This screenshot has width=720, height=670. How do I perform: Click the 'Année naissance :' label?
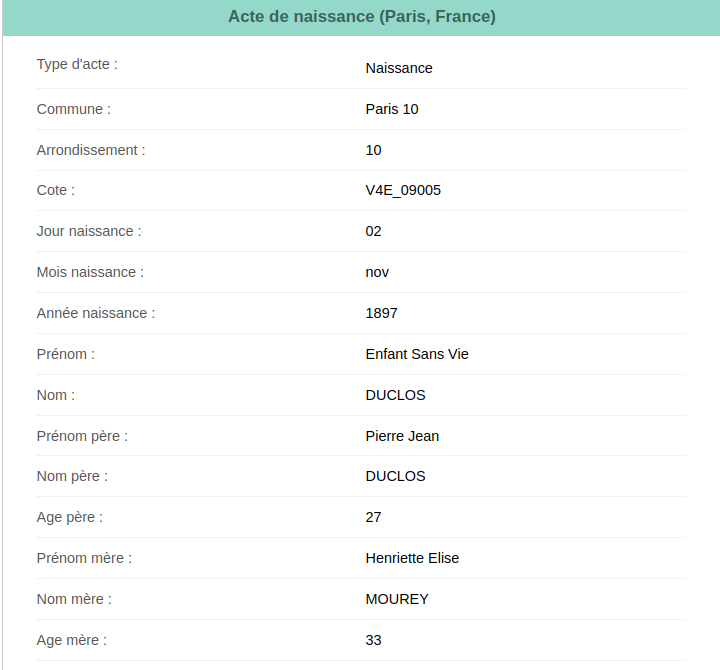pyautogui.click(x=96, y=313)
